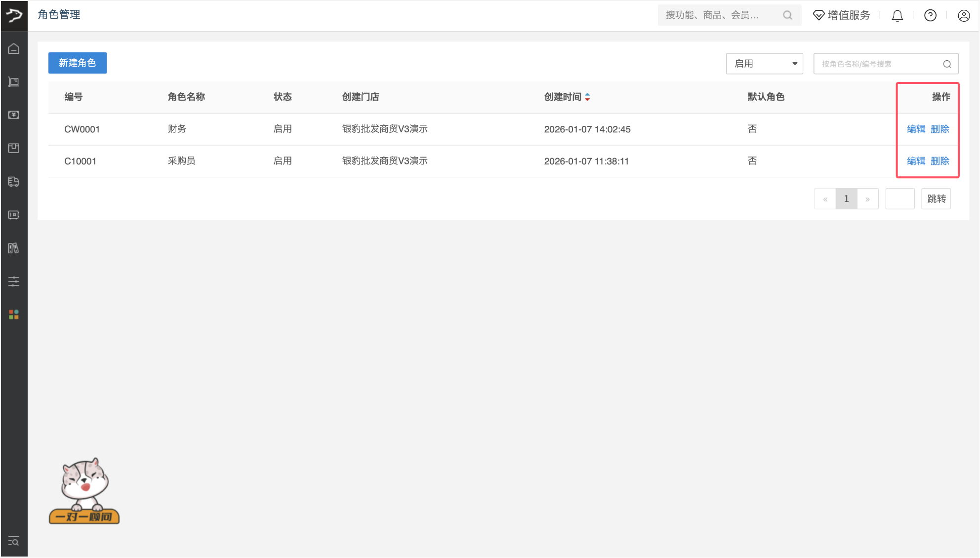The width and height of the screenshot is (980, 558).
Task: Click the 跳转 page jump button
Action: pyautogui.click(x=936, y=199)
